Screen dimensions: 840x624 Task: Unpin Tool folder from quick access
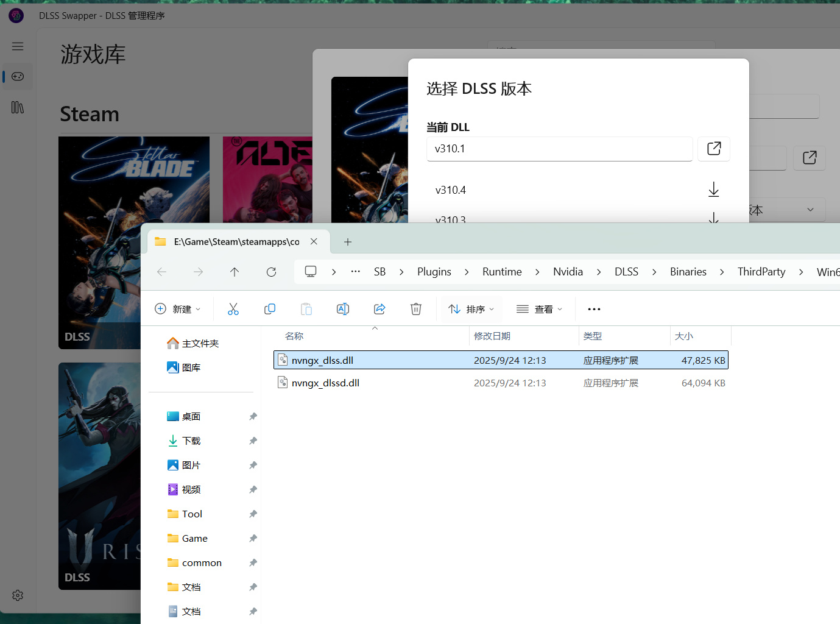tap(253, 514)
